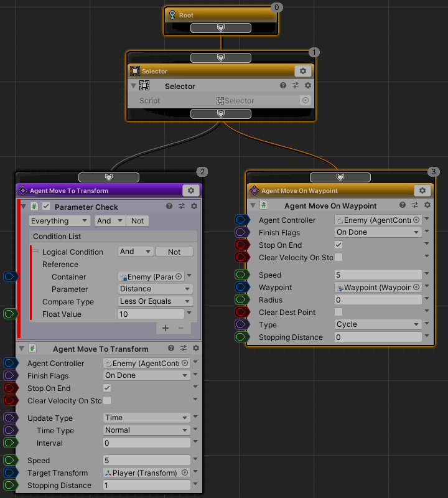
Task: Click the Float Value input field
Action: click(150, 314)
